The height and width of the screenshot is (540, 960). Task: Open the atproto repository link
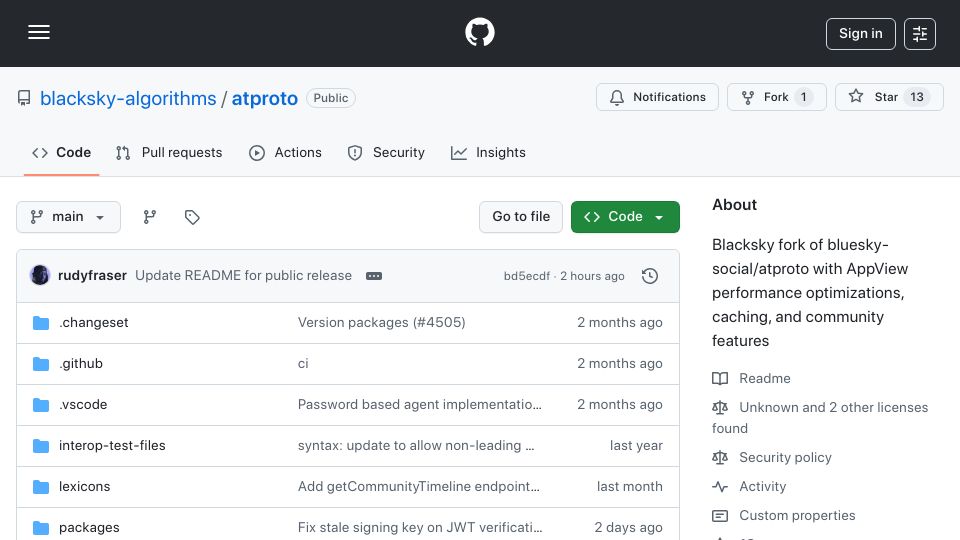tap(264, 99)
